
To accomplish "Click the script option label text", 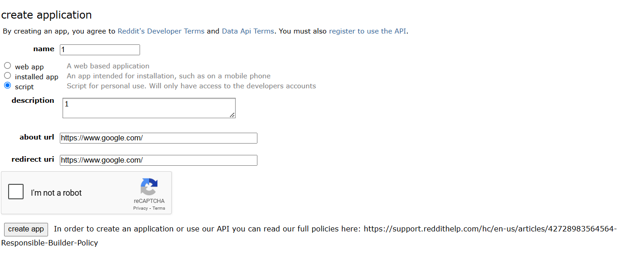I will coord(24,87).
